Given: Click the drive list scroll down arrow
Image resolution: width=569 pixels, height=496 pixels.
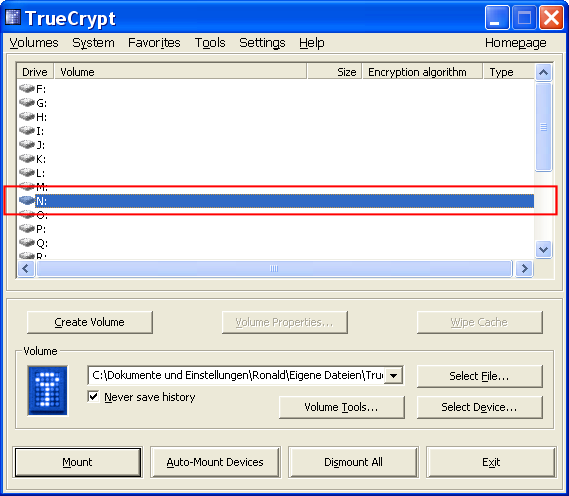Looking at the screenshot, I should click(543, 250).
